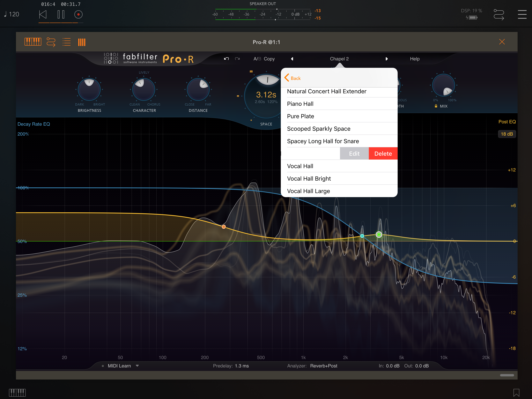Click the undo arrow in Pro-R toolbar
This screenshot has width=532, height=399.
[226, 59]
